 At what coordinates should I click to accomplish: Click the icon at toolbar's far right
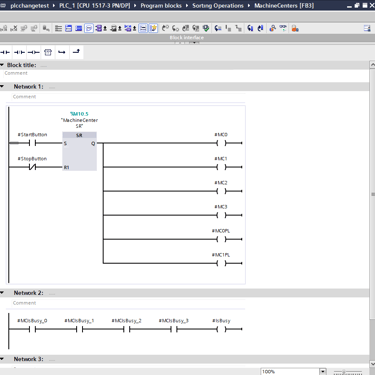pyautogui.click(x=367, y=29)
